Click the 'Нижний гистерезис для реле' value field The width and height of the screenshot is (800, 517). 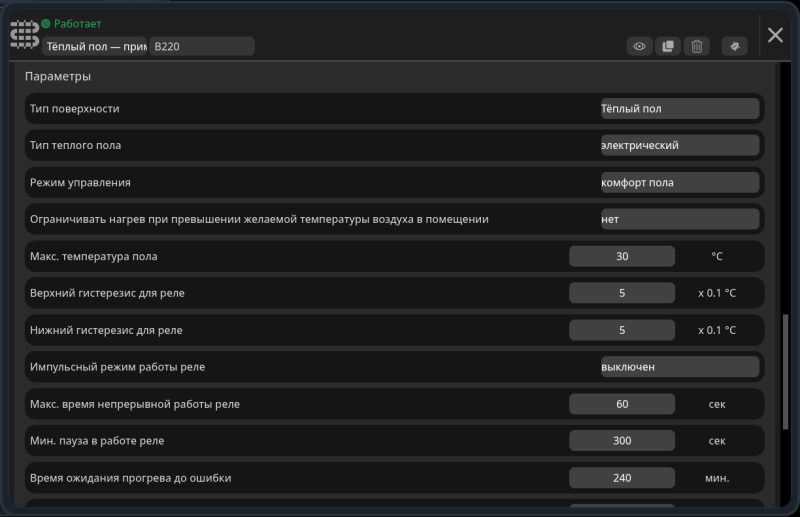tap(622, 330)
